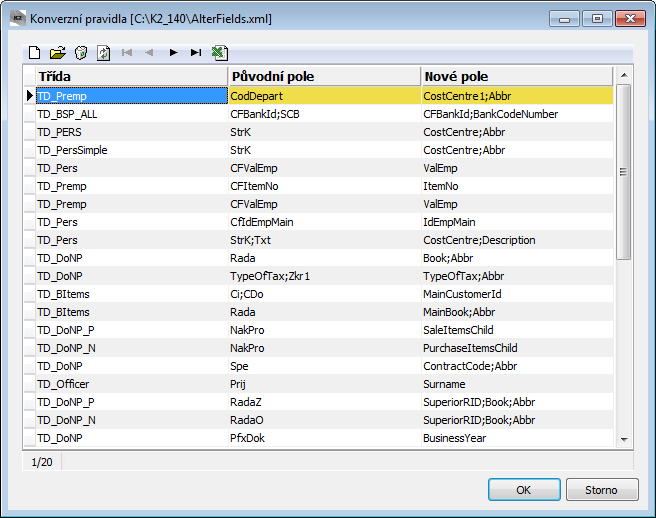This screenshot has height=518, width=656.
Task: Jump to last record arrow icon
Action: [196, 52]
